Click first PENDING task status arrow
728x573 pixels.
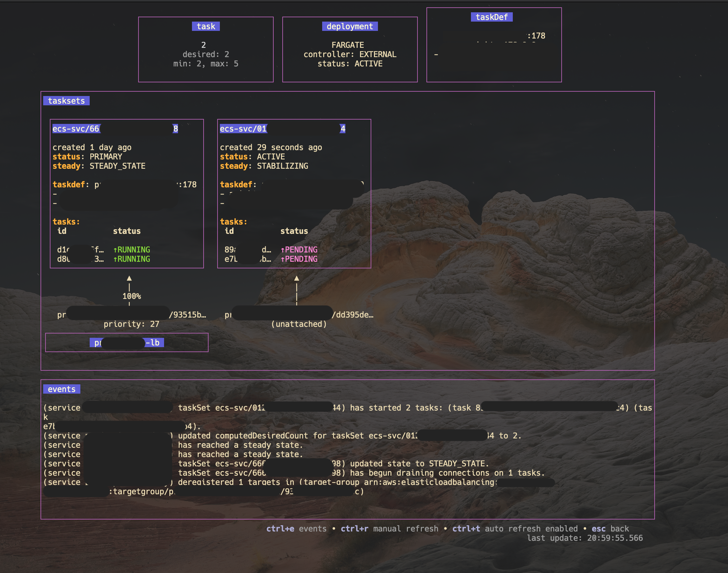tap(282, 249)
